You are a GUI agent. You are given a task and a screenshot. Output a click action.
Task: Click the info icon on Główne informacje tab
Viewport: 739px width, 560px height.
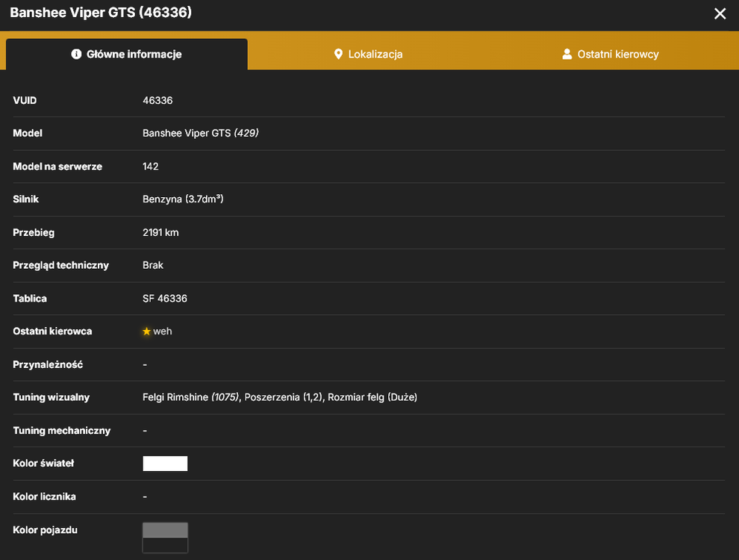point(76,55)
